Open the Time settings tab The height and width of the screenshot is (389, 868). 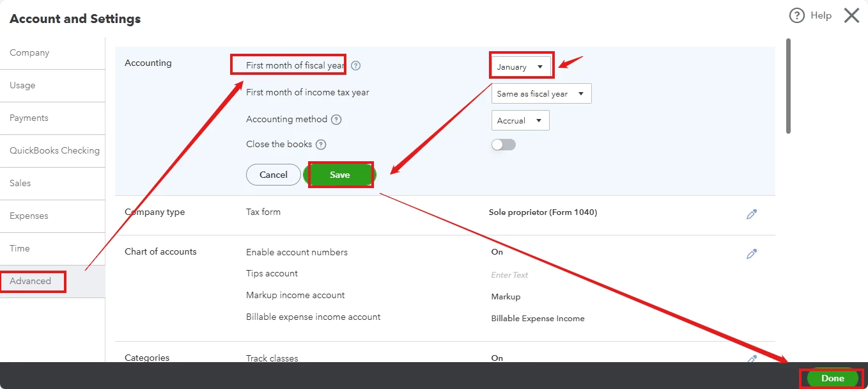[x=52, y=249]
